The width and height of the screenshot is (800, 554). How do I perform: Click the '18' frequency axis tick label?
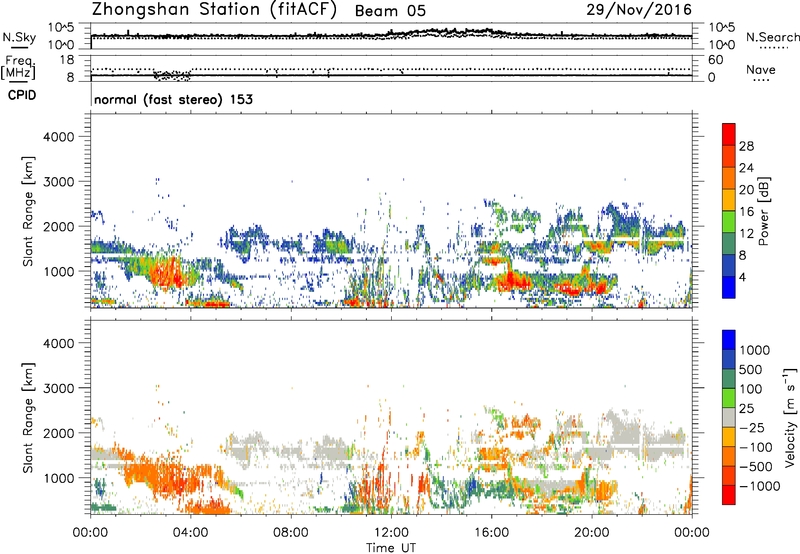click(x=67, y=60)
